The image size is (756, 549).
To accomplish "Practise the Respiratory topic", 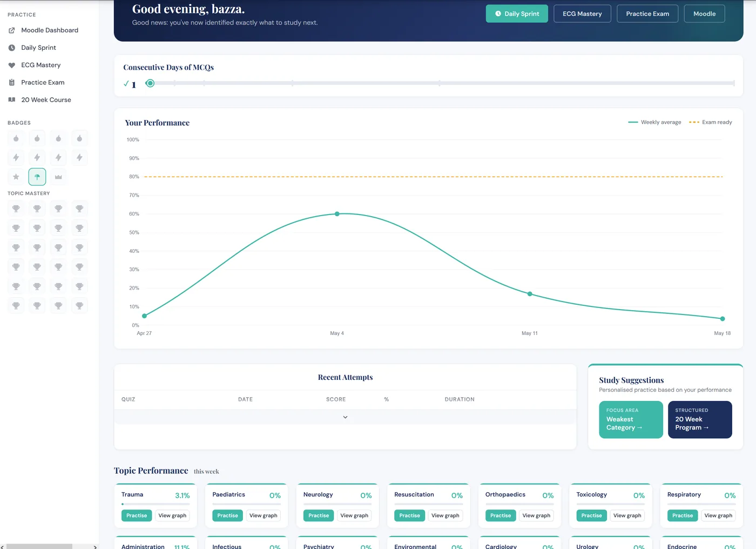I will (683, 515).
